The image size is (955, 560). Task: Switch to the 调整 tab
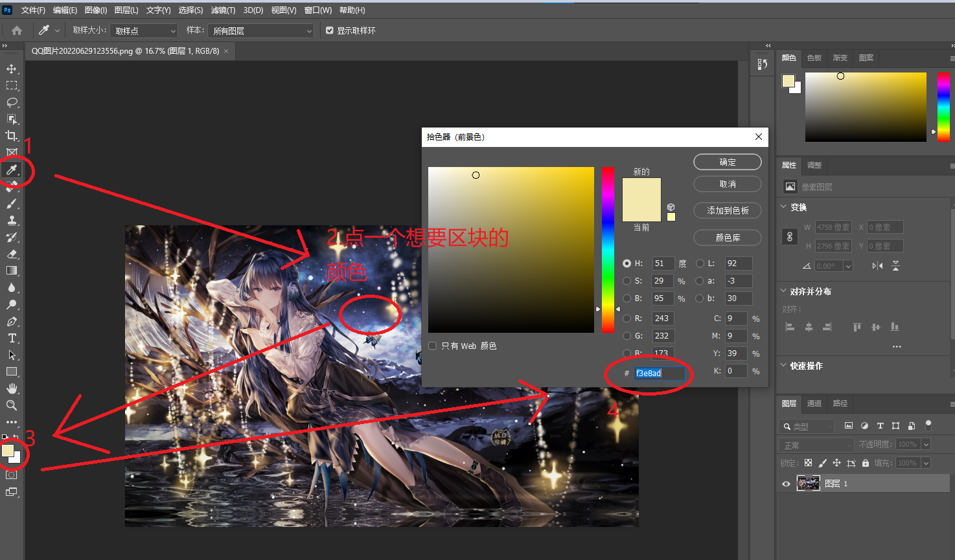[814, 165]
